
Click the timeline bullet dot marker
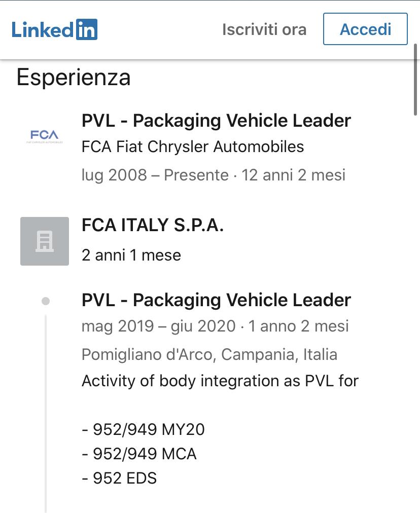click(x=46, y=301)
